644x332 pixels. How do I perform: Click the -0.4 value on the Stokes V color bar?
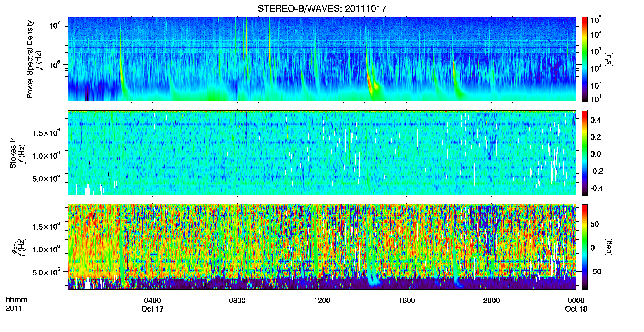click(597, 188)
